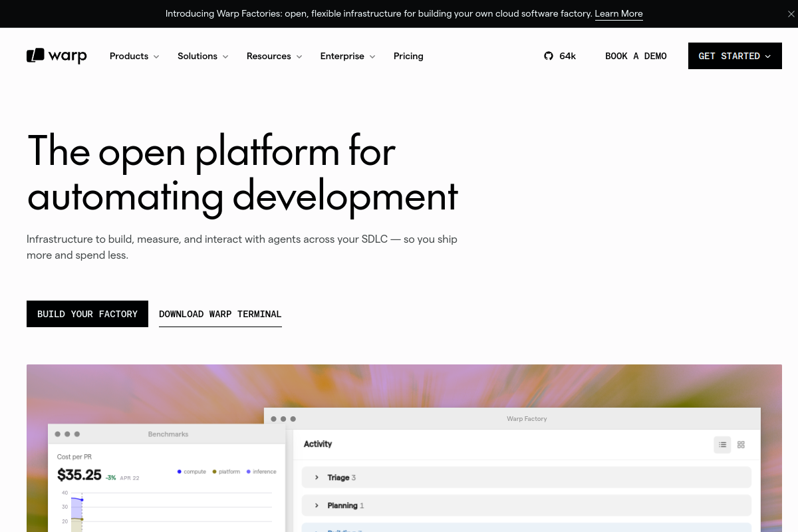The image size is (798, 532).
Task: Open the Products dropdown menu
Action: [134, 56]
